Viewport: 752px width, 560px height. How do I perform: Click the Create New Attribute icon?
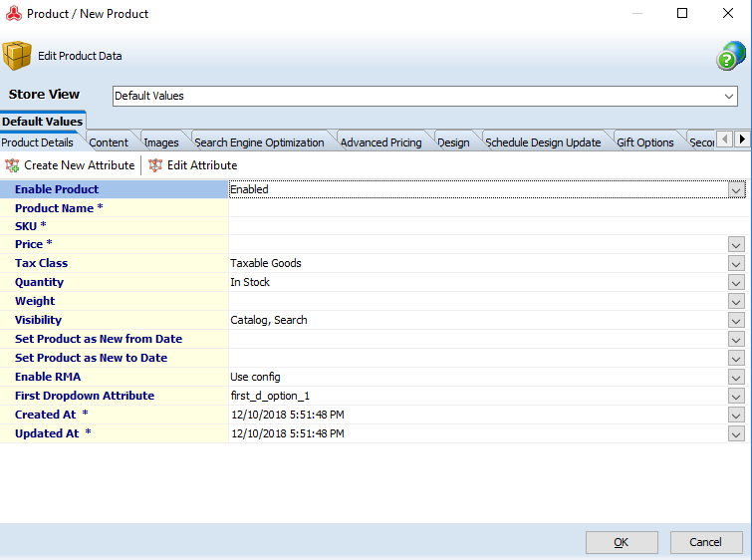point(12,165)
